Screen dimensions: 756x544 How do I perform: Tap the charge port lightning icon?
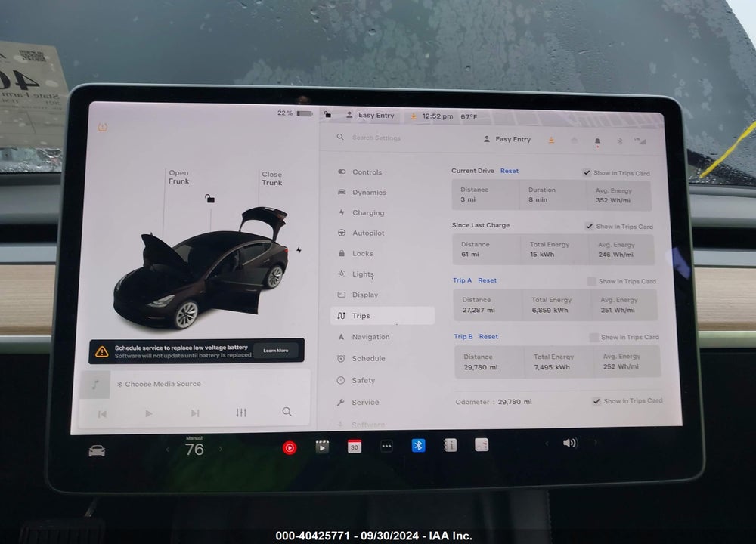pyautogui.click(x=299, y=250)
